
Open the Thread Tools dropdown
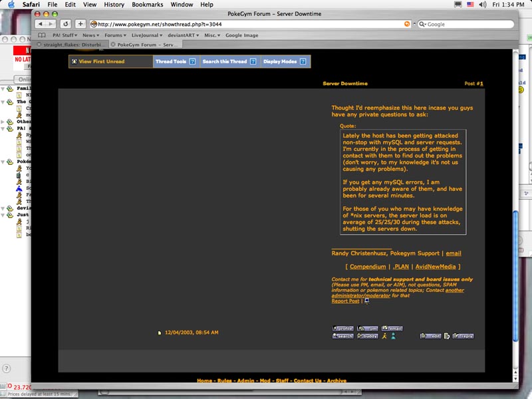point(176,62)
